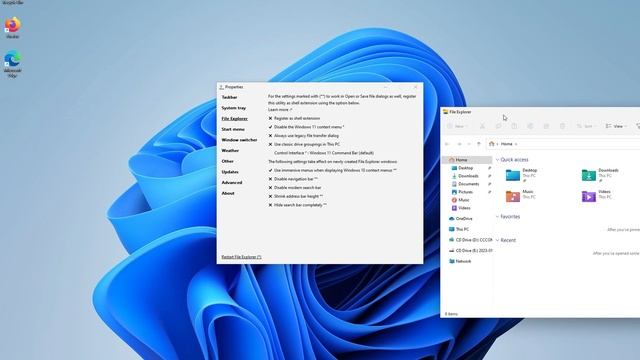
Task: Go up one level with the up arrow
Action: coord(479,144)
